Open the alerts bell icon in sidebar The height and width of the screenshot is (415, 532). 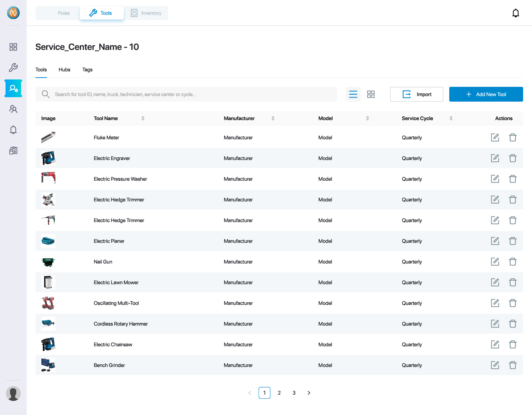[x=13, y=130]
